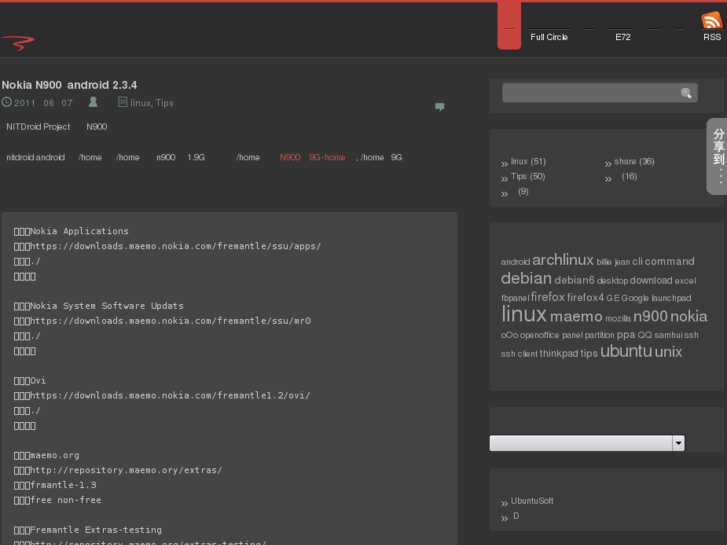Open the Tips category of the post

(164, 103)
